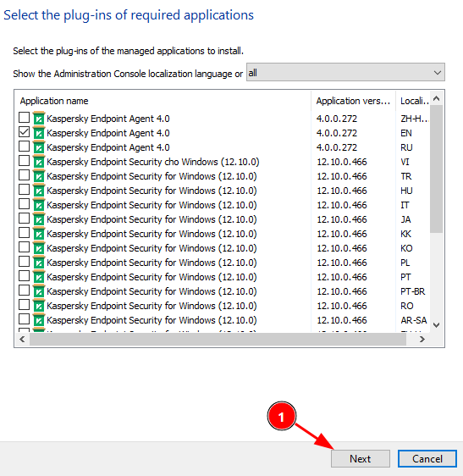
Task: Click the horizontal scrollbar thumb of the list
Action: click(x=218, y=339)
